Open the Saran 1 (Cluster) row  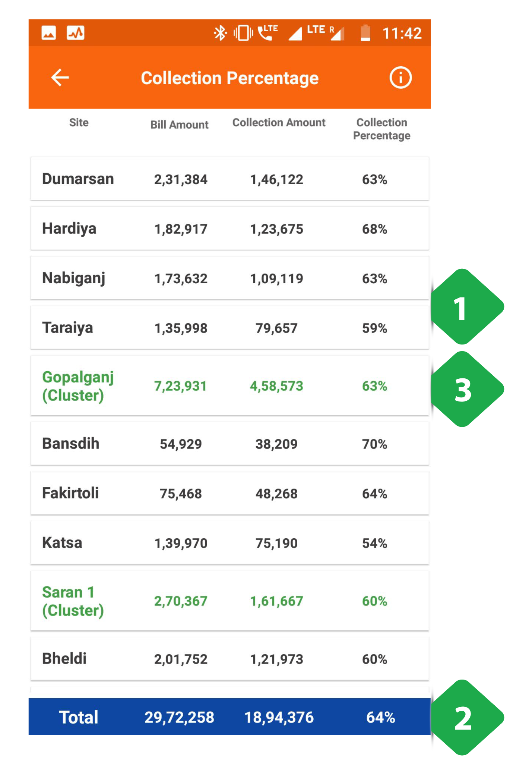pos(229,601)
